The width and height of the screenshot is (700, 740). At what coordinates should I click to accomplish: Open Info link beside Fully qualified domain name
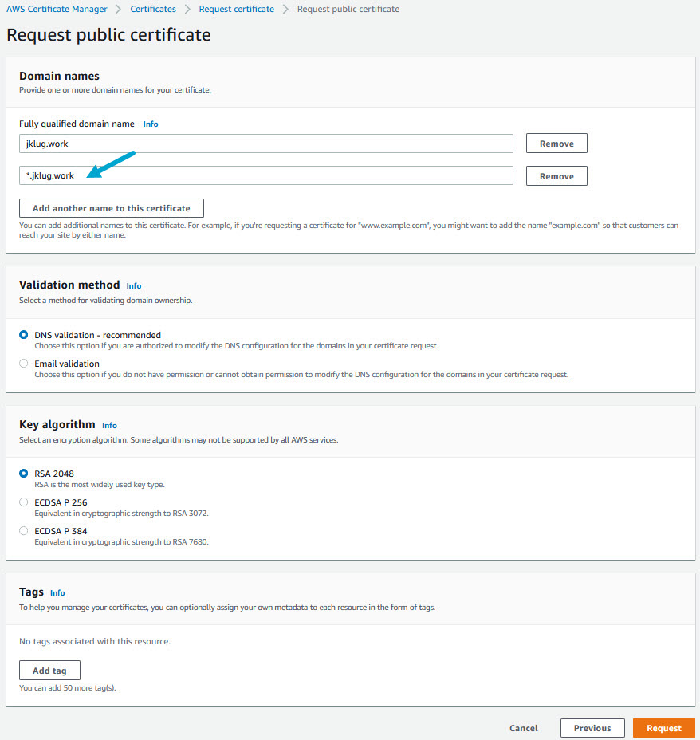click(x=151, y=124)
